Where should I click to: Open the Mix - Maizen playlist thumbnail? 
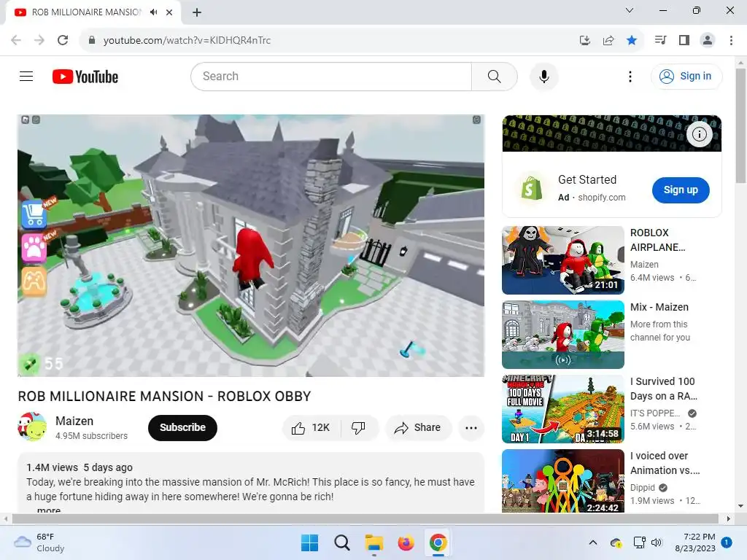(x=562, y=334)
